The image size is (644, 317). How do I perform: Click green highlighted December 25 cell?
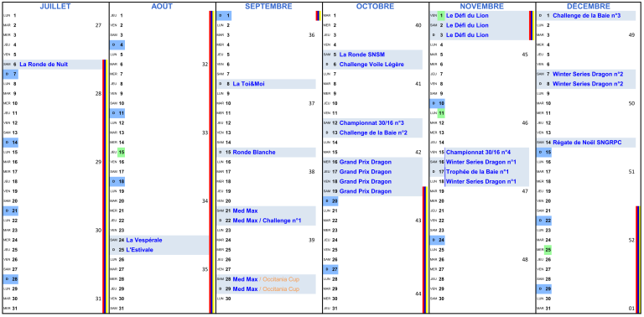[548, 250]
